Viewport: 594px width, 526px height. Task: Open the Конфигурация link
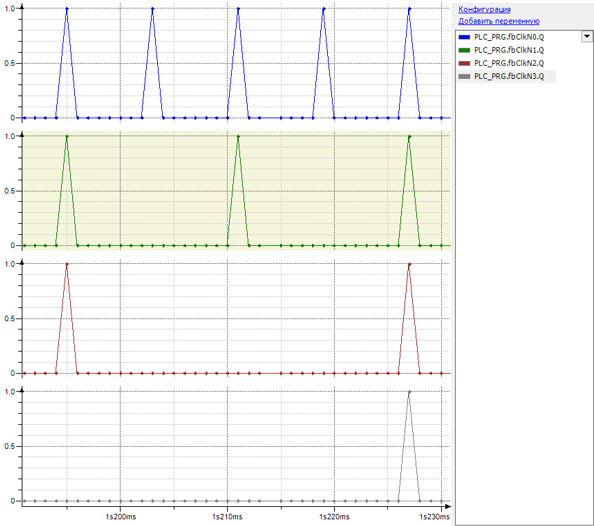click(x=484, y=9)
